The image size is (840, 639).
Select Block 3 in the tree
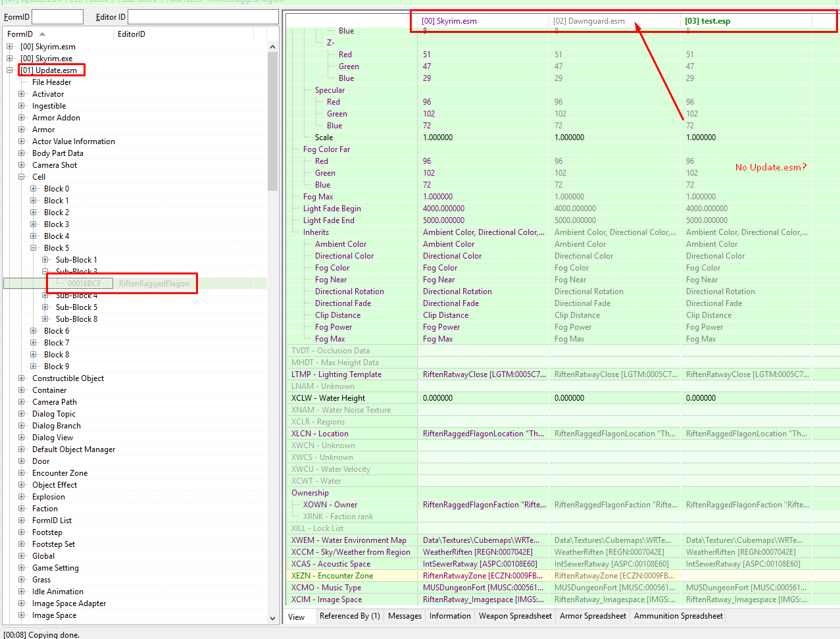(x=57, y=224)
